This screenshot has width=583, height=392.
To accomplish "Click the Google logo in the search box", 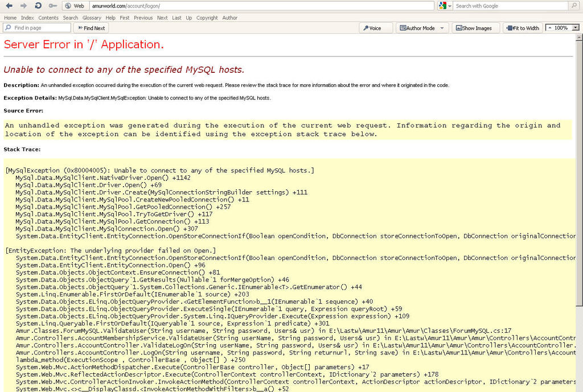I will (x=441, y=6).
